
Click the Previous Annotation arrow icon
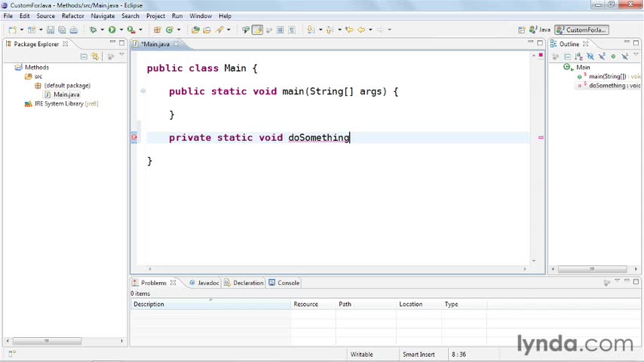point(330,29)
